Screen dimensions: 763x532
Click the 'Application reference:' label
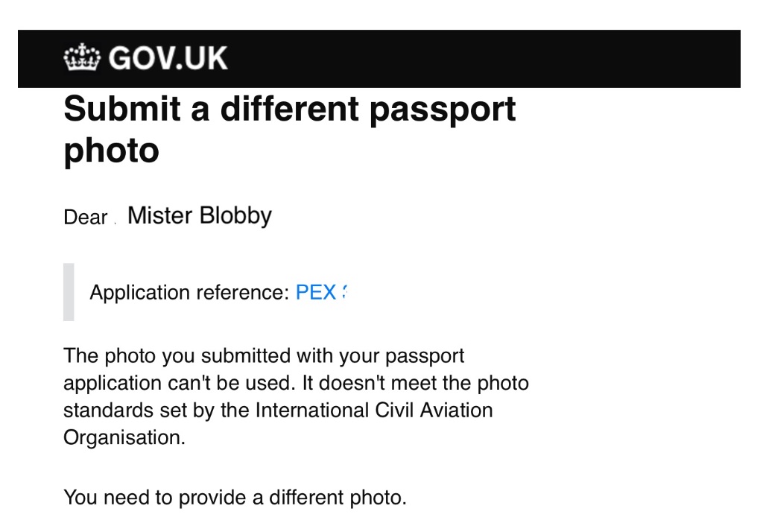(x=190, y=293)
